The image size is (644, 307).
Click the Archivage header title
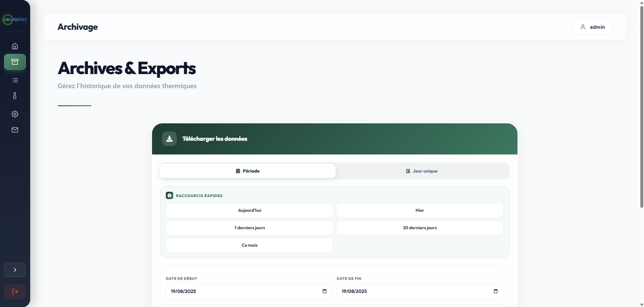click(x=78, y=27)
